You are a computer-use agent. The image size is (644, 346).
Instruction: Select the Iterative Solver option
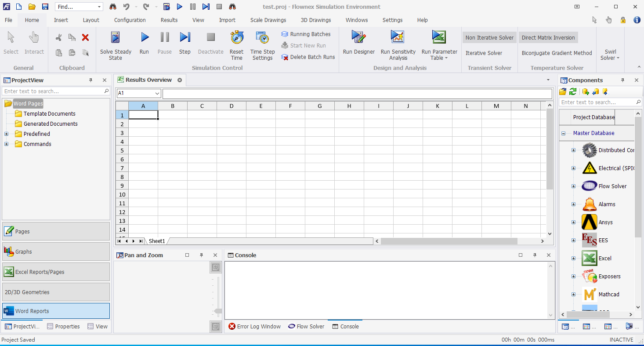coord(484,53)
